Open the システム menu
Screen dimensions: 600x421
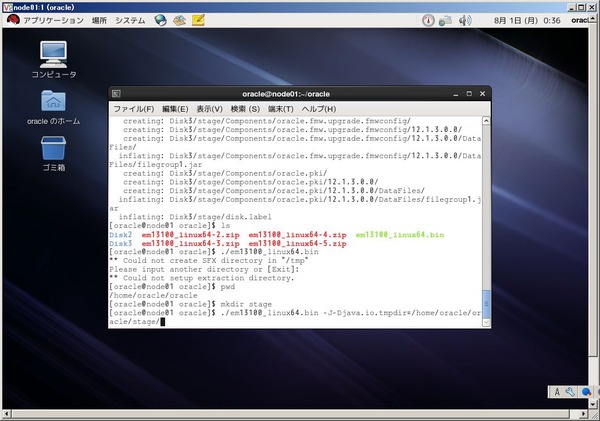pos(130,20)
